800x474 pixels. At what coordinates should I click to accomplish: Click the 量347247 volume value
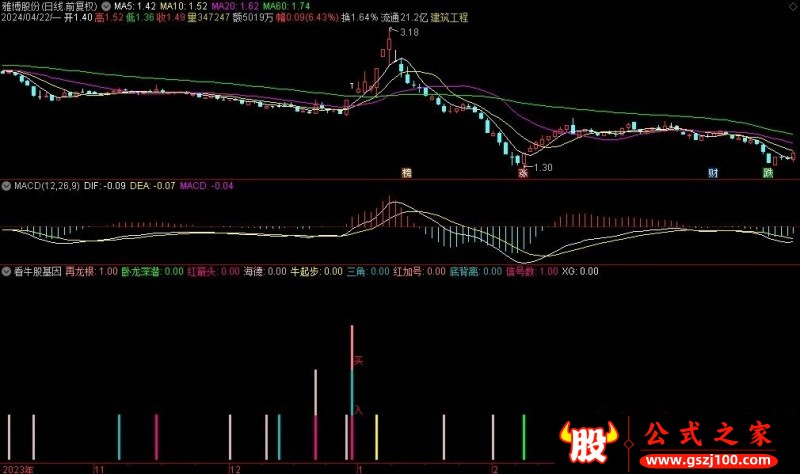pyautogui.click(x=208, y=17)
